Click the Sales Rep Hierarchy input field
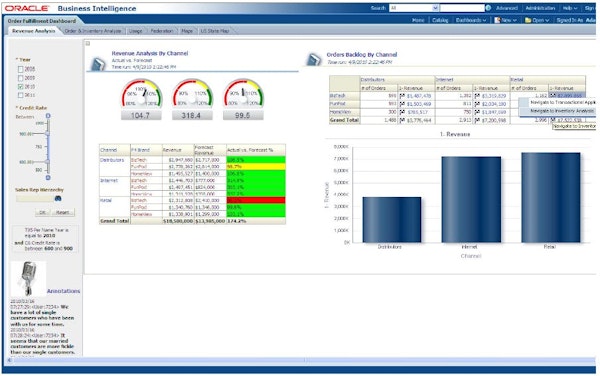Image resolution: width=600 pixels, height=376 pixels. coord(34,198)
